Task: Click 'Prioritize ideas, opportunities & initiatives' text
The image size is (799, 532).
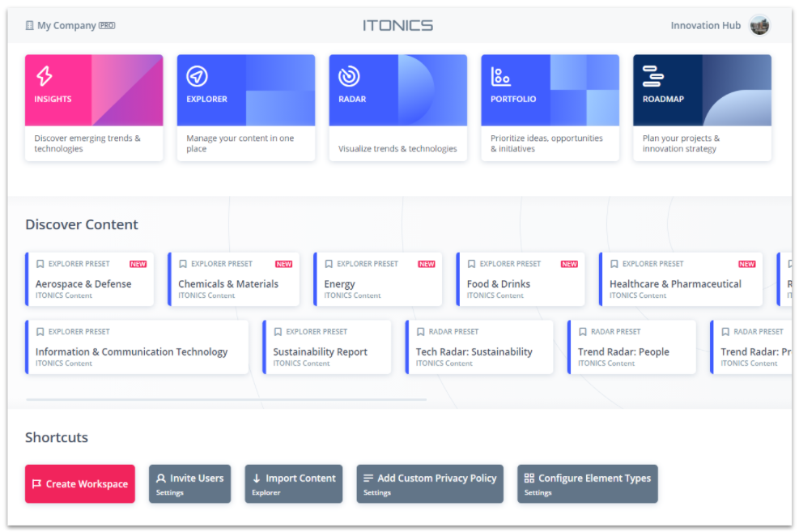Action: pyautogui.click(x=546, y=143)
